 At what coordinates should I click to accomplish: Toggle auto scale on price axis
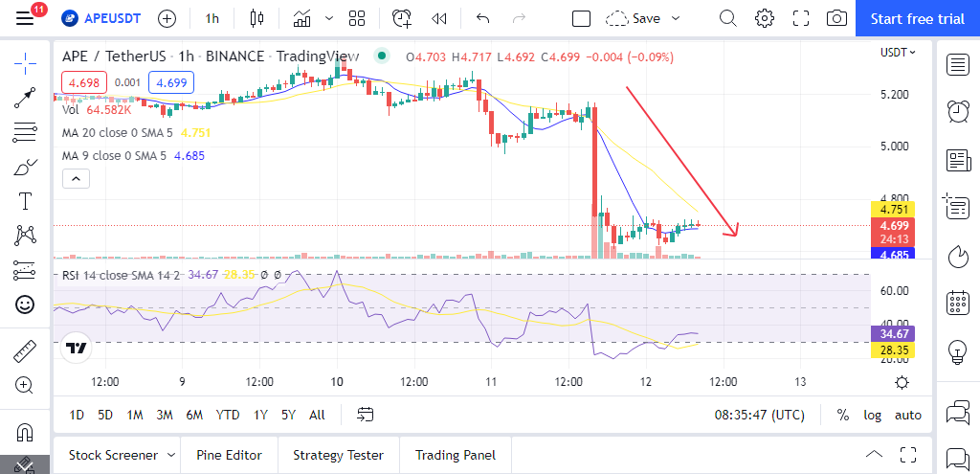coord(907,415)
